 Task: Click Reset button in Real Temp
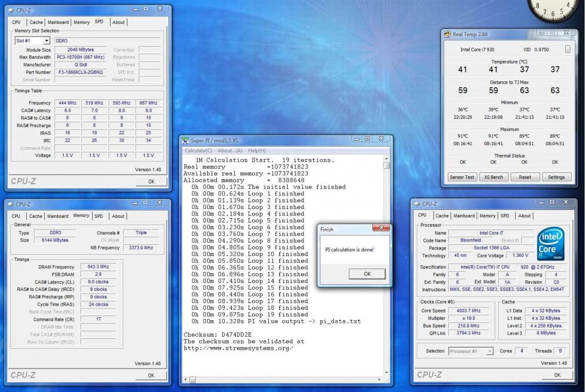tap(525, 177)
